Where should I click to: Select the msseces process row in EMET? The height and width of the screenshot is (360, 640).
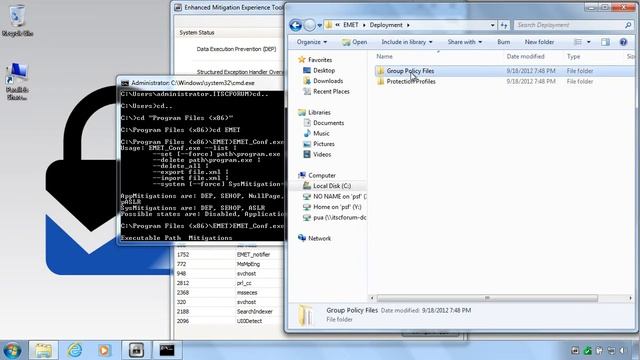[229, 293]
